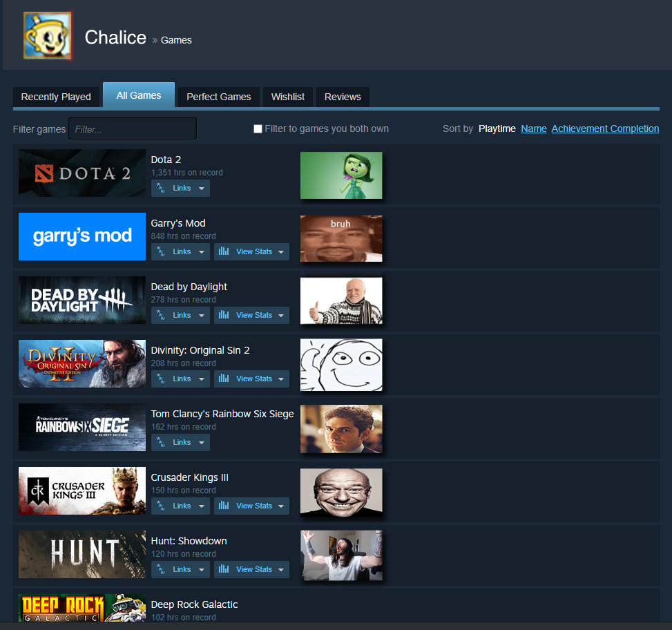Image resolution: width=672 pixels, height=630 pixels.
Task: Click the stats bar-chart icon for Hunt: Showdown
Action: (224, 569)
